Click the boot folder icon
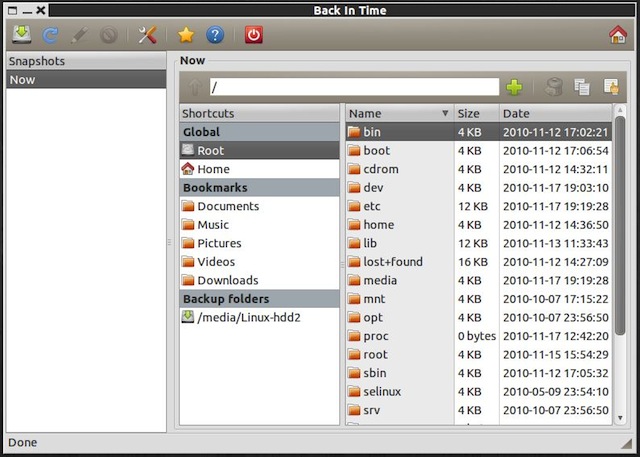Screen dimensions: 640x457 354,151
